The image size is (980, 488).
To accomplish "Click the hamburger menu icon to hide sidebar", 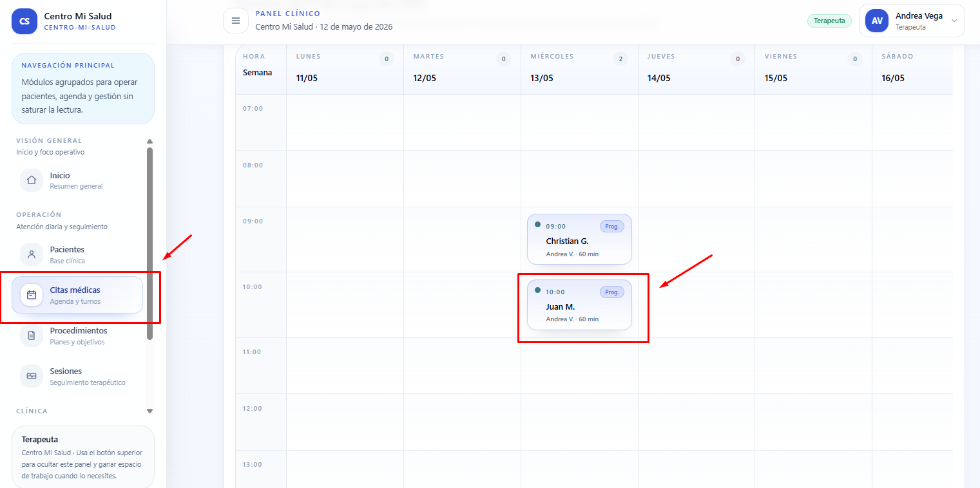I will (x=235, y=21).
